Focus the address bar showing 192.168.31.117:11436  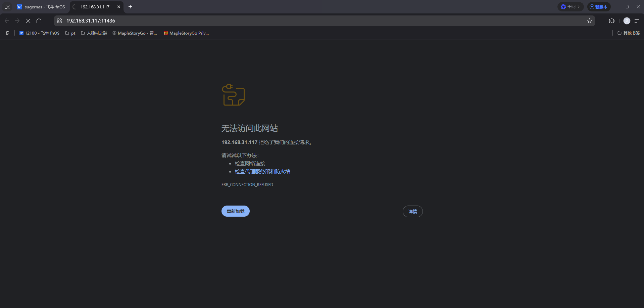tap(324, 21)
